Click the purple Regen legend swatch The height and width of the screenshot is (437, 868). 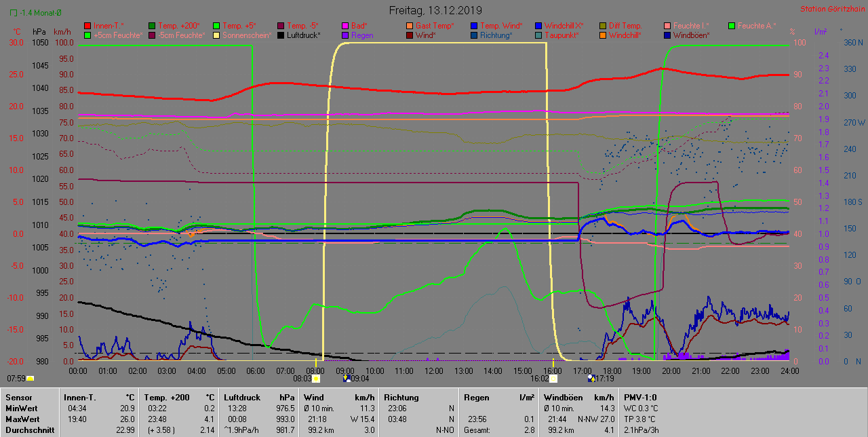pyautogui.click(x=344, y=35)
